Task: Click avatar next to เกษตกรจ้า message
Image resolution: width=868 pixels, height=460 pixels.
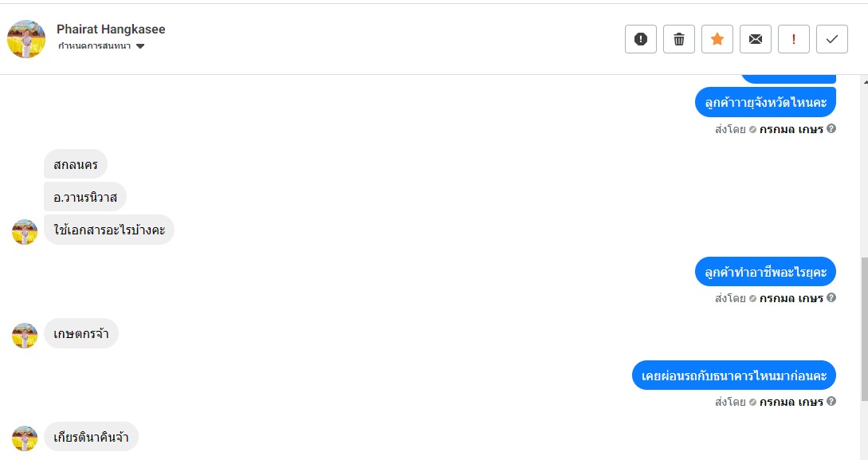Action: pos(25,336)
